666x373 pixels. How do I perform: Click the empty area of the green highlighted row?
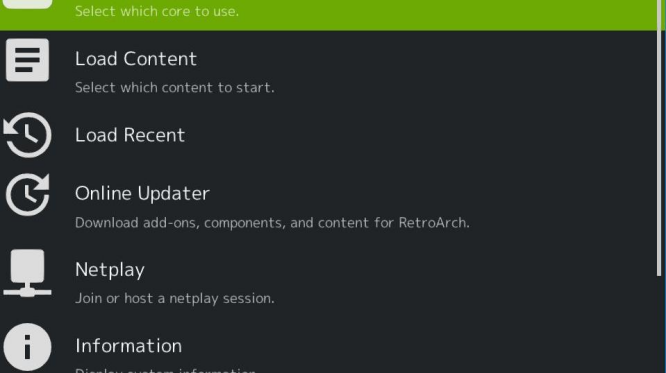(x=446, y=13)
